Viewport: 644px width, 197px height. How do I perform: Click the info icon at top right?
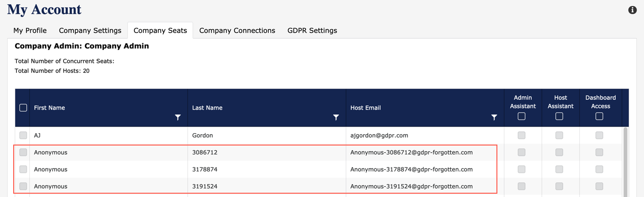pos(632,10)
